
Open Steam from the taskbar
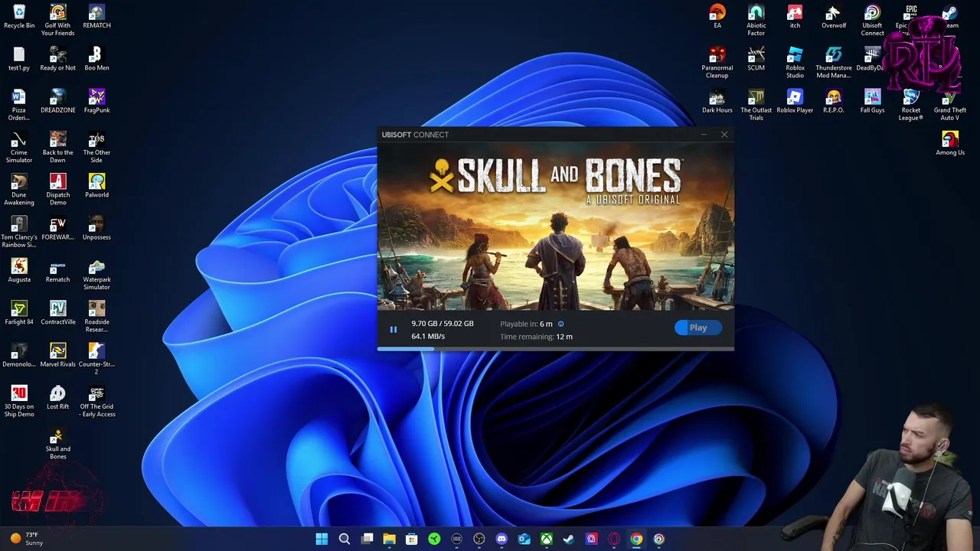point(569,539)
